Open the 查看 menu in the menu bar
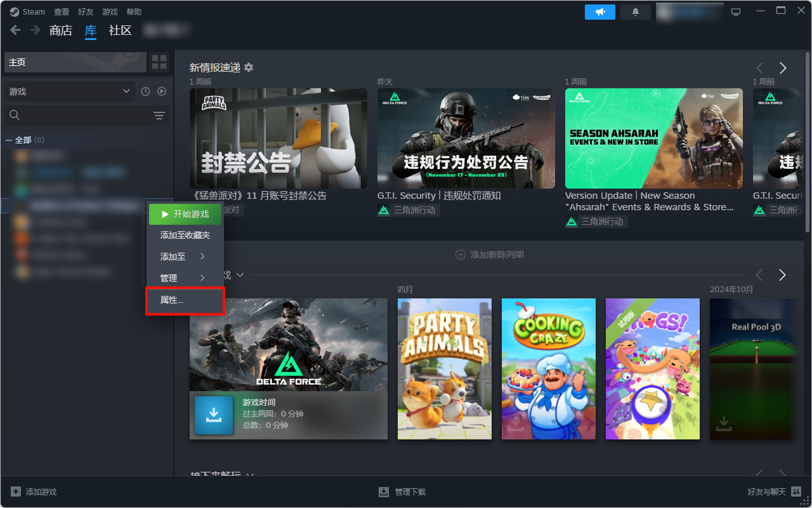 pyautogui.click(x=61, y=11)
